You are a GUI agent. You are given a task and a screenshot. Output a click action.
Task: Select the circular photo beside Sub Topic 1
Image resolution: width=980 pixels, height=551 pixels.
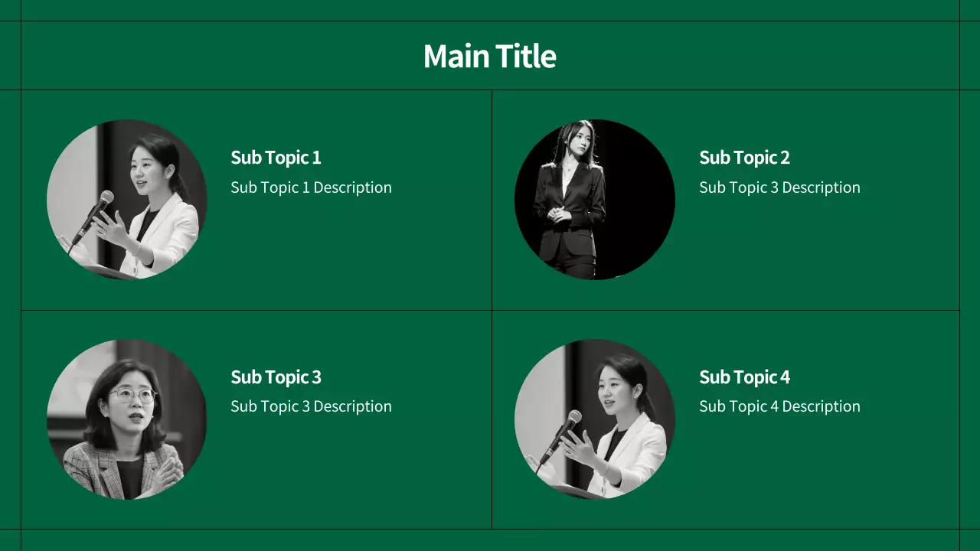click(127, 199)
